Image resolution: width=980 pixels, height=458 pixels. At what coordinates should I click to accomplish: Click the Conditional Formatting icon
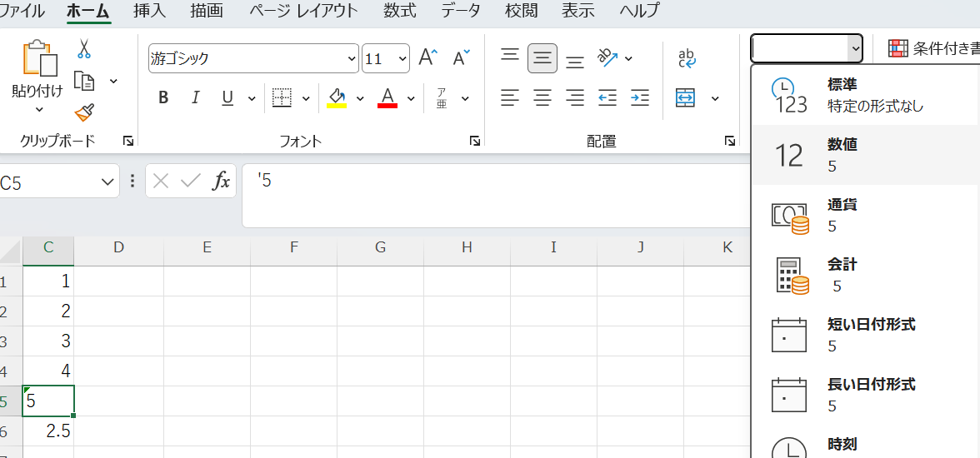pos(897,49)
